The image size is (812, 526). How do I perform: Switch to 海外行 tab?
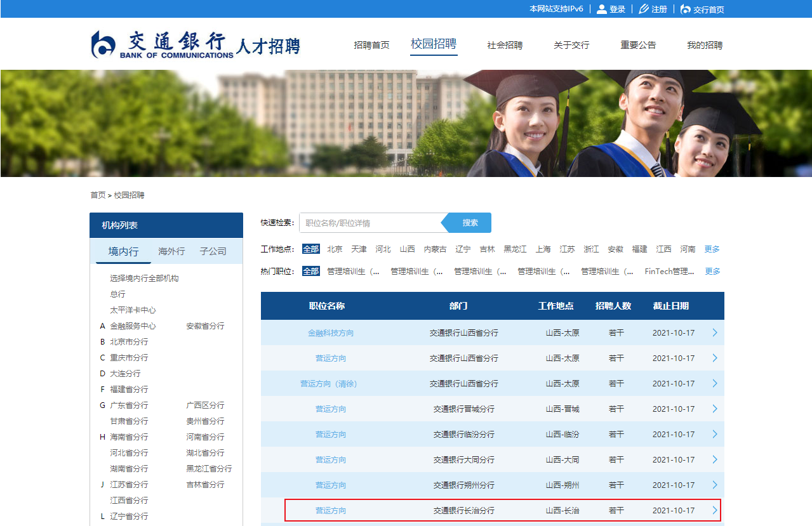pyautogui.click(x=171, y=251)
